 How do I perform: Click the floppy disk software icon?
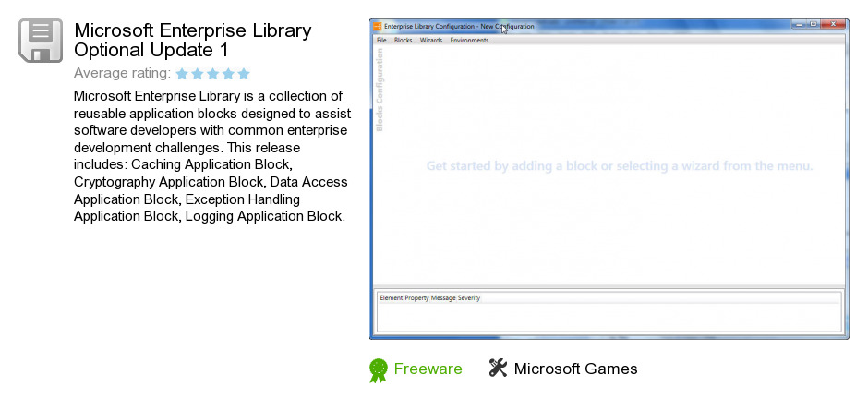41,41
